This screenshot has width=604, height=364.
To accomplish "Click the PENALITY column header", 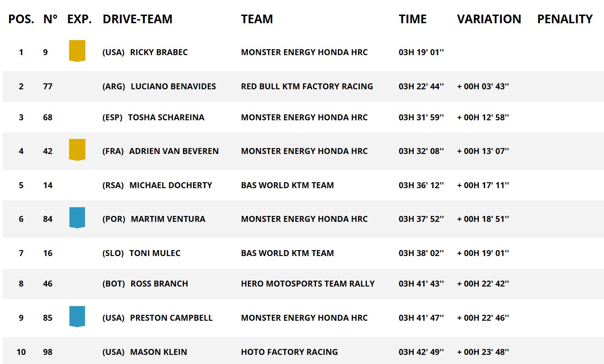I will (565, 19).
